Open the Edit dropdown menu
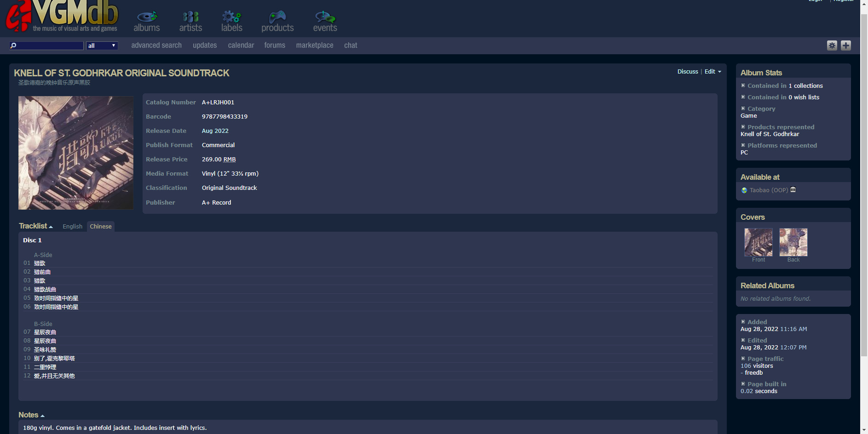 tap(713, 72)
